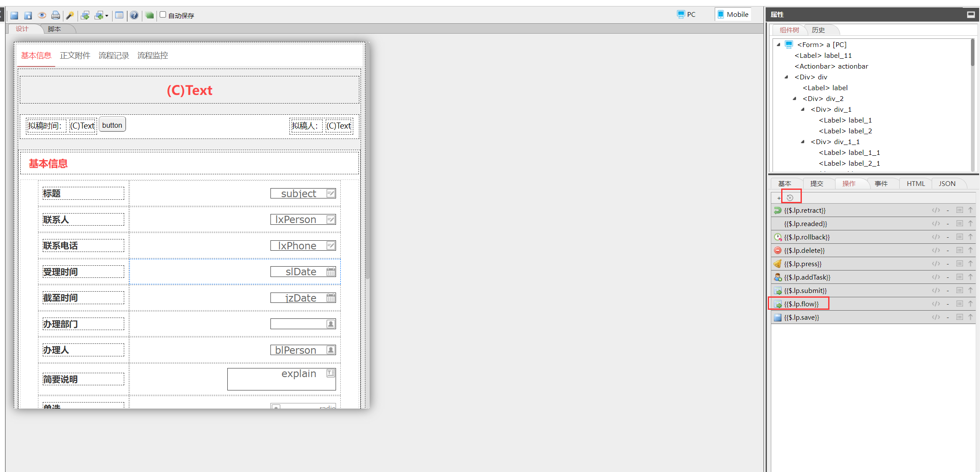Switch to Mobile view mode
This screenshot has height=472, width=980.
pos(732,14)
